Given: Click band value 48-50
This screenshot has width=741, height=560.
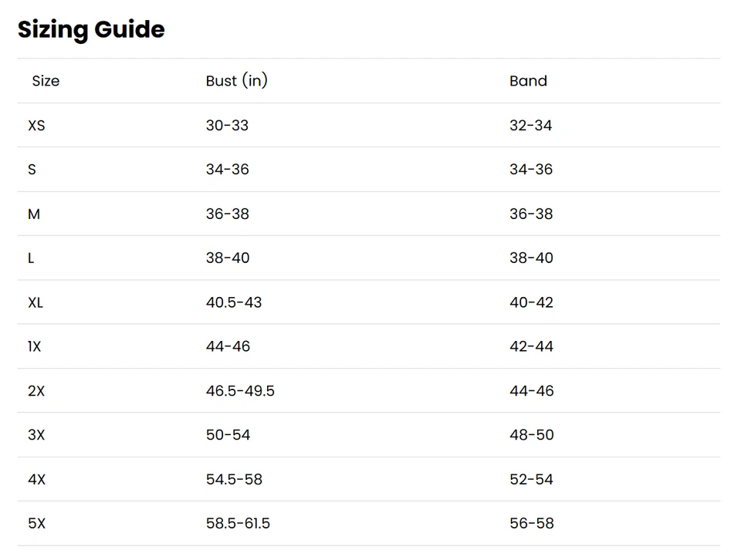Looking at the screenshot, I should (x=531, y=435).
